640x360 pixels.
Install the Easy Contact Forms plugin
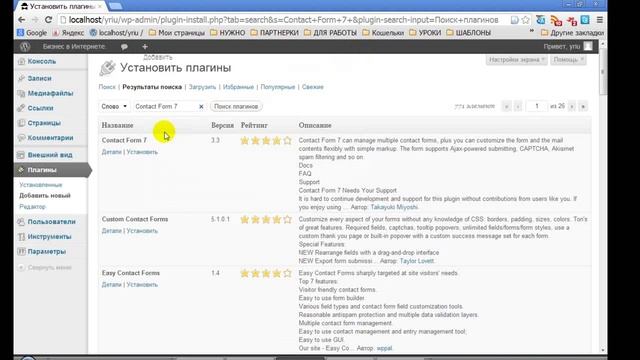[142, 284]
